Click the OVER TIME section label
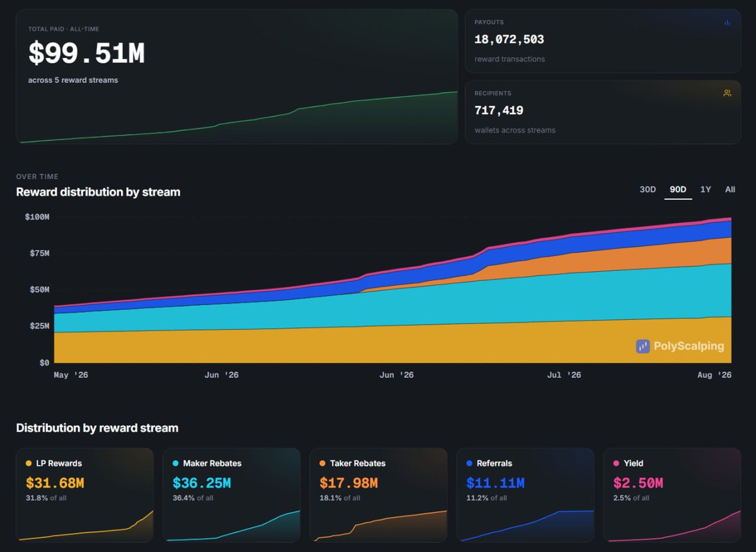This screenshot has width=756, height=552. coord(37,177)
